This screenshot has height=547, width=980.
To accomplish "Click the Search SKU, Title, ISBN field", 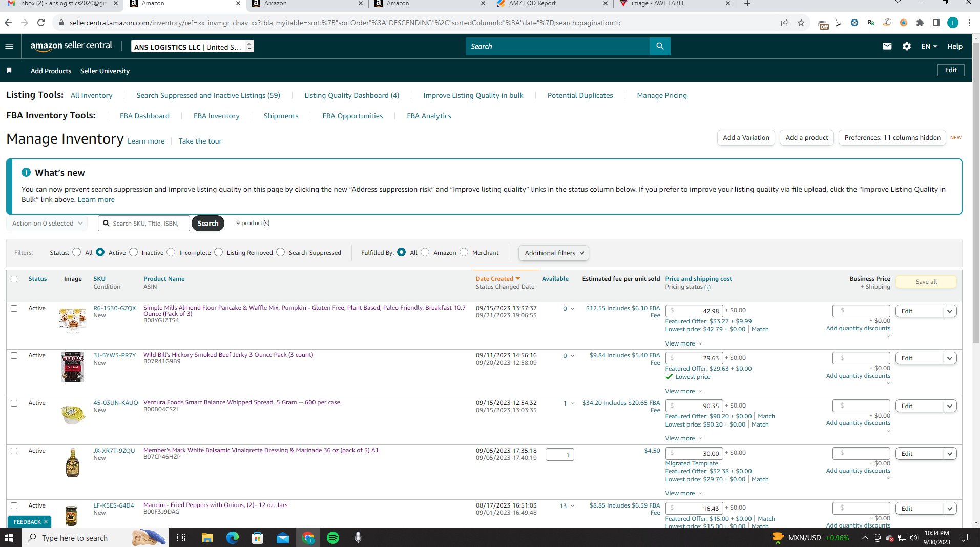I will point(144,224).
